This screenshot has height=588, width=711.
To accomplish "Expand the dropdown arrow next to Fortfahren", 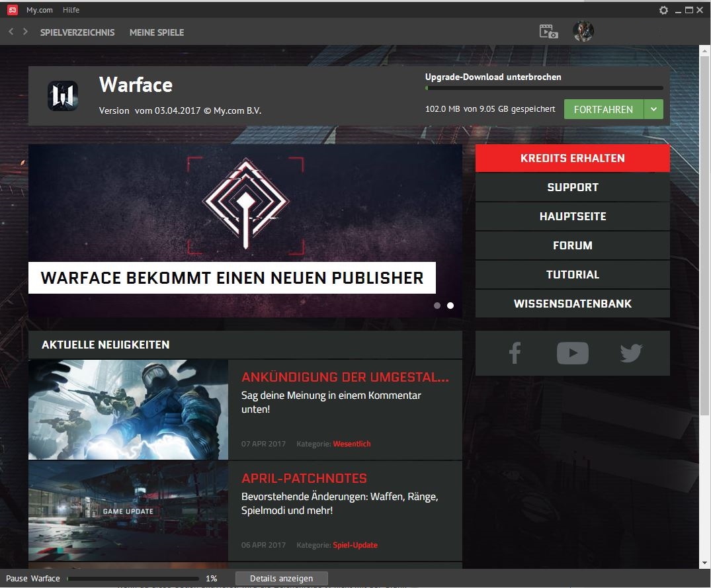I will (654, 109).
